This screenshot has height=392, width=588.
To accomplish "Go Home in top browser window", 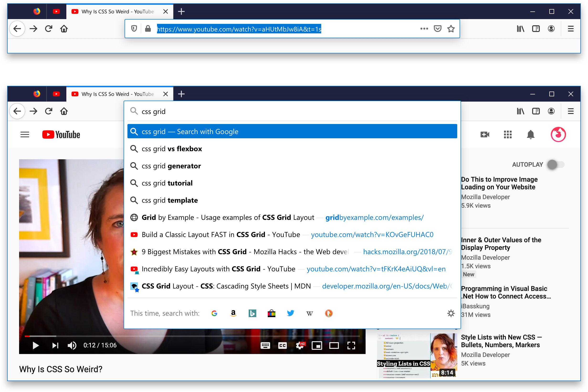I will coord(64,29).
